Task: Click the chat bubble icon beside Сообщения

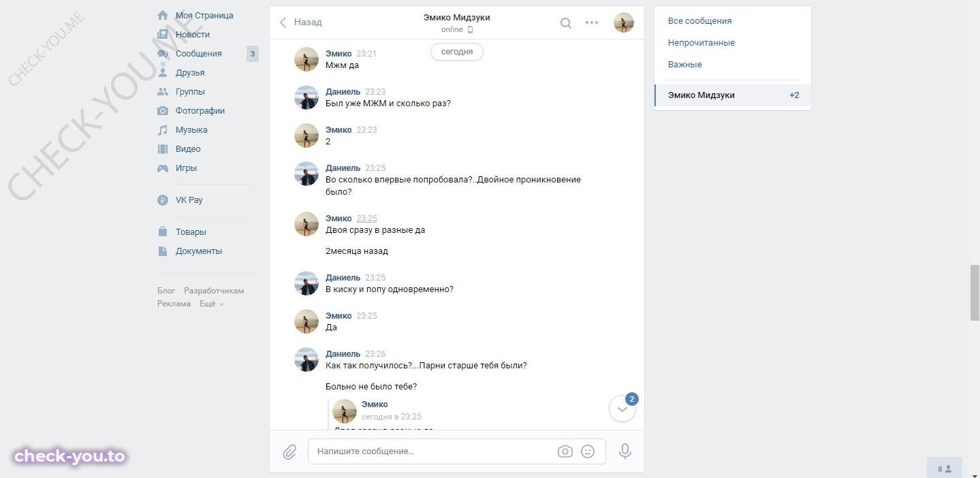Action: click(163, 53)
